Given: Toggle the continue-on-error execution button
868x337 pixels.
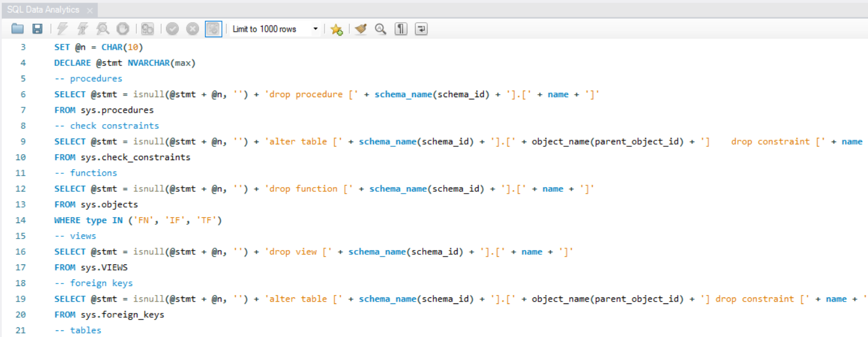Looking at the screenshot, I should click(x=148, y=29).
